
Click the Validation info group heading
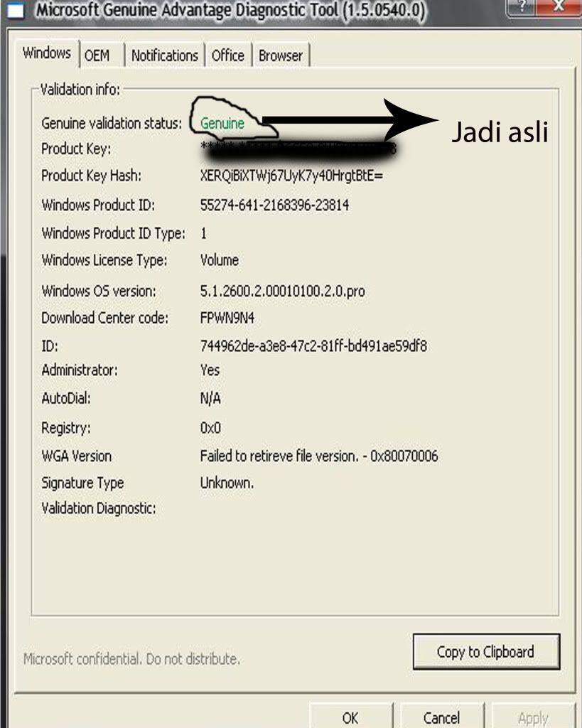[80, 89]
